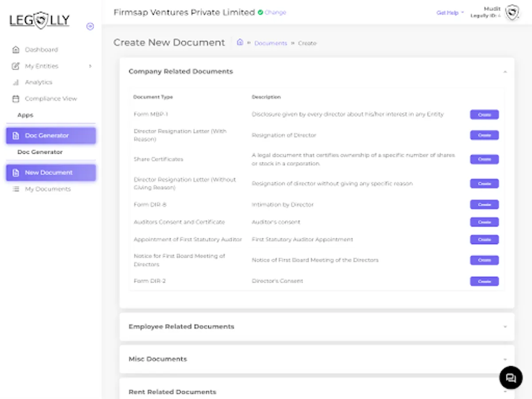
Task: Click the My Entities edit icon
Action: tap(16, 66)
